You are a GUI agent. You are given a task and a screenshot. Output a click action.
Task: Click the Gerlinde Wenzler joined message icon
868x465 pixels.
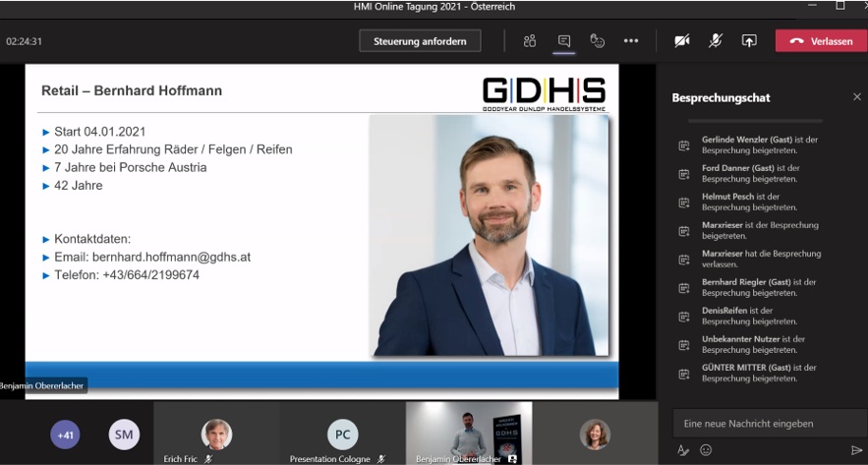tap(684, 145)
